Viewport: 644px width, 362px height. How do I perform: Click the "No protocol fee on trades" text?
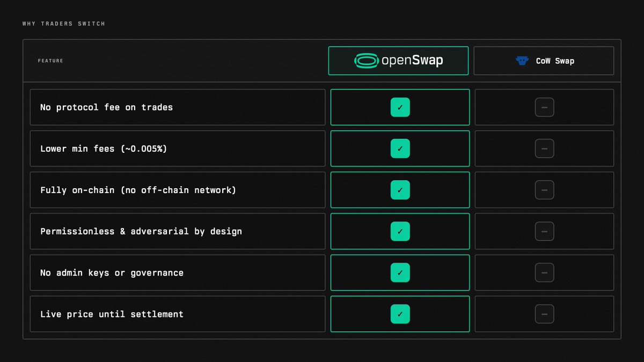click(106, 107)
